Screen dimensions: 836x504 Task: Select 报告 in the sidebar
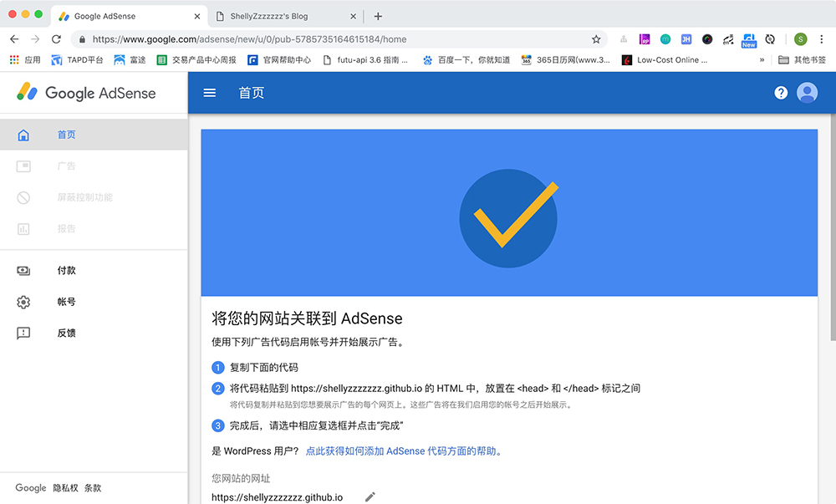tap(94, 229)
